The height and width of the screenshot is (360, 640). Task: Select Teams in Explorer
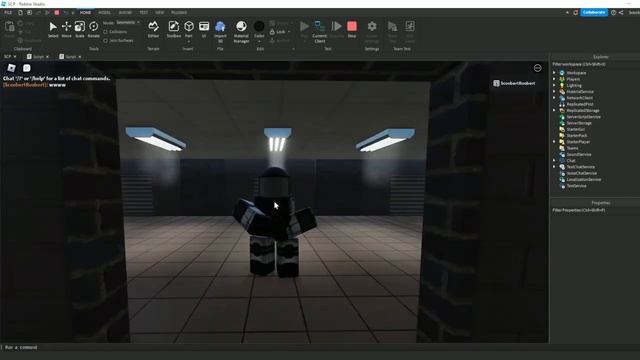tap(572, 148)
